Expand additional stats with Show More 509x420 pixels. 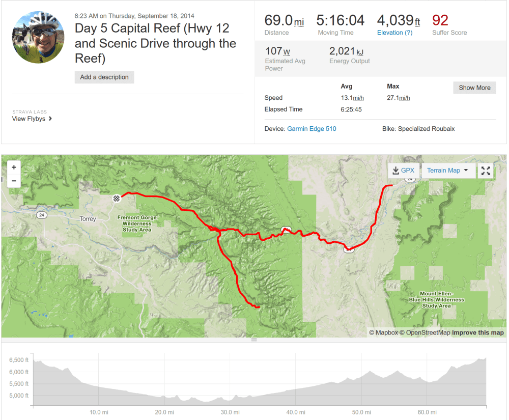(x=474, y=88)
